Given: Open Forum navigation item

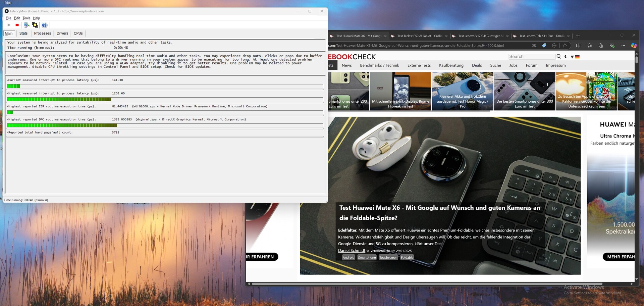Looking at the screenshot, I should (x=532, y=65).
